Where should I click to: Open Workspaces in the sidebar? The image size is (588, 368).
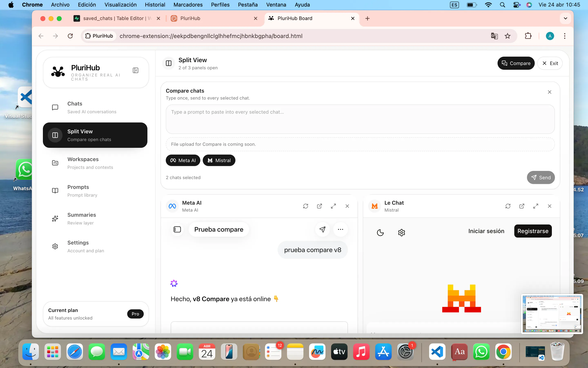click(95, 163)
